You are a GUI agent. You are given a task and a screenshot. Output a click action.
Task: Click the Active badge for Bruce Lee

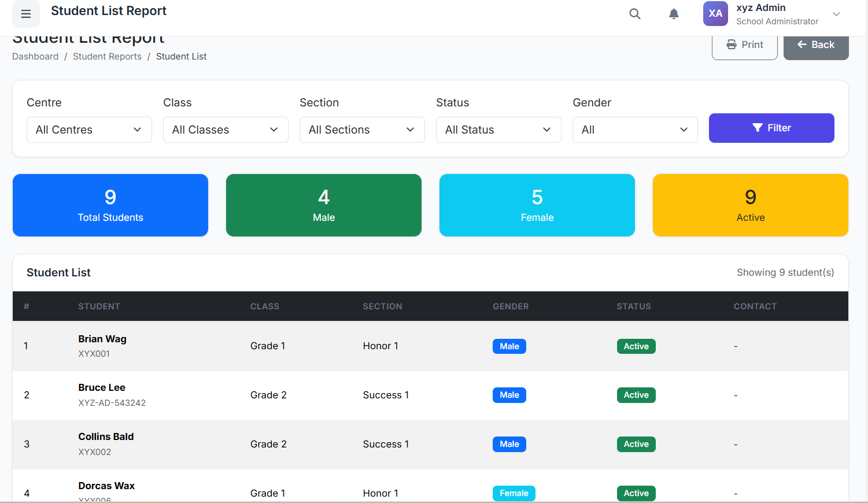point(636,395)
